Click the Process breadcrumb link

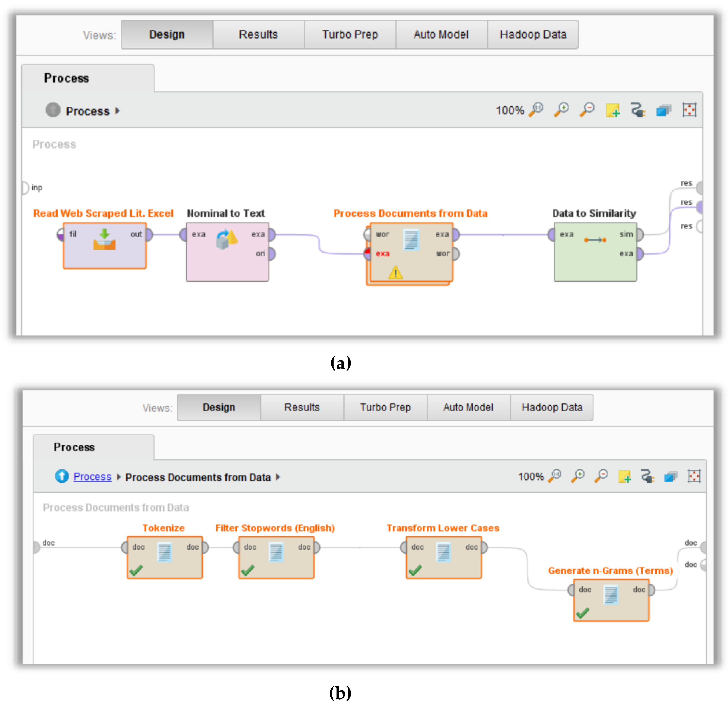tap(92, 476)
